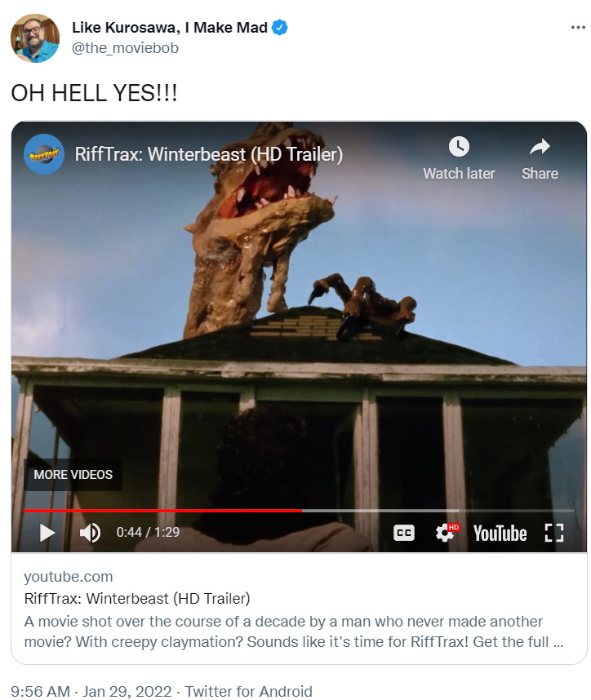
Task: Open the video title in the player header
Action: [209, 154]
